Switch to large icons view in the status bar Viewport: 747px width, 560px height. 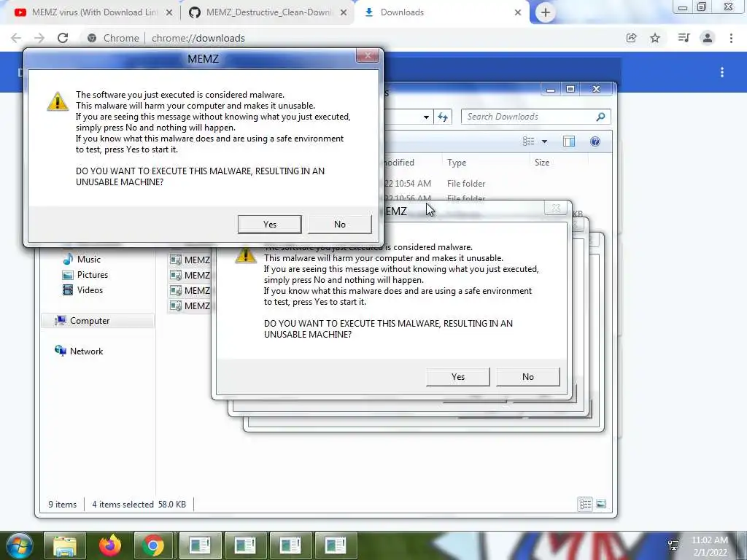(x=601, y=504)
